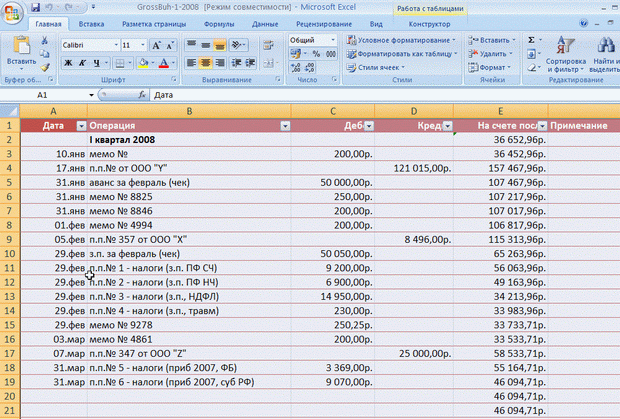The height and width of the screenshot is (419, 620).
Task: Click the AutoSum sigma icon
Action: pyautogui.click(x=533, y=39)
